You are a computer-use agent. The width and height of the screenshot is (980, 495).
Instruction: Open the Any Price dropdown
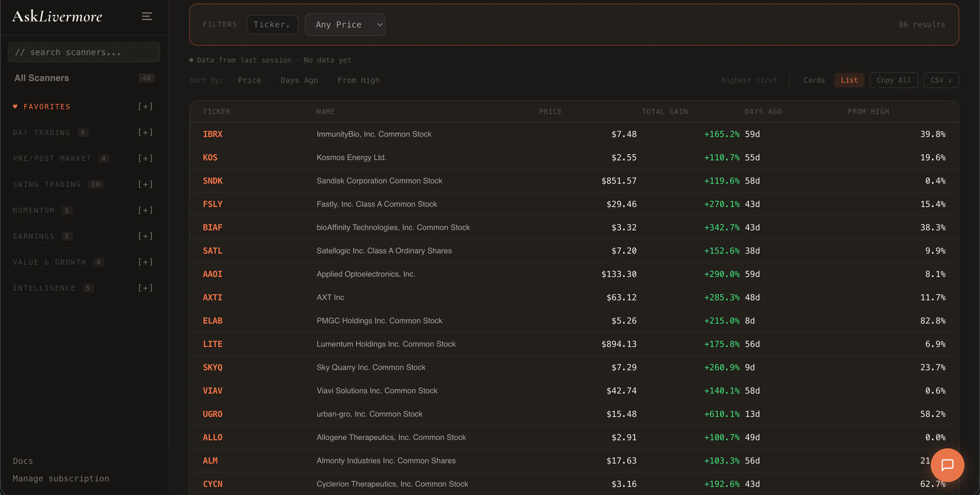345,25
